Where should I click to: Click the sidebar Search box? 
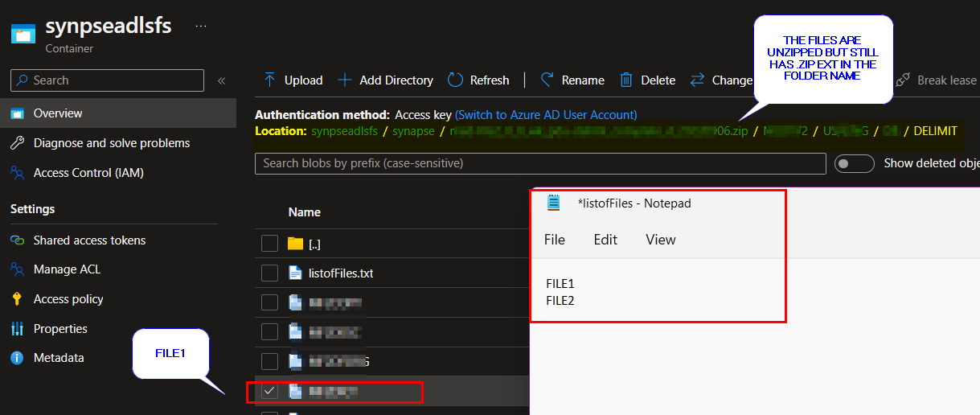(x=107, y=80)
